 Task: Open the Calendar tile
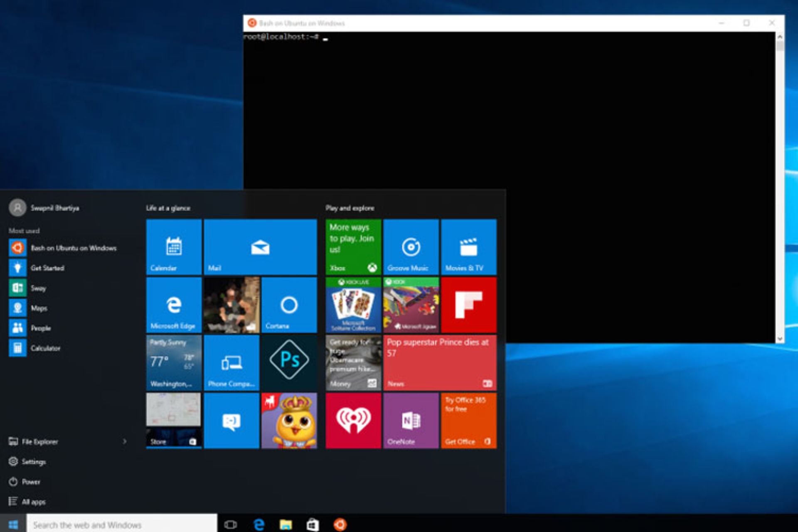(174, 247)
